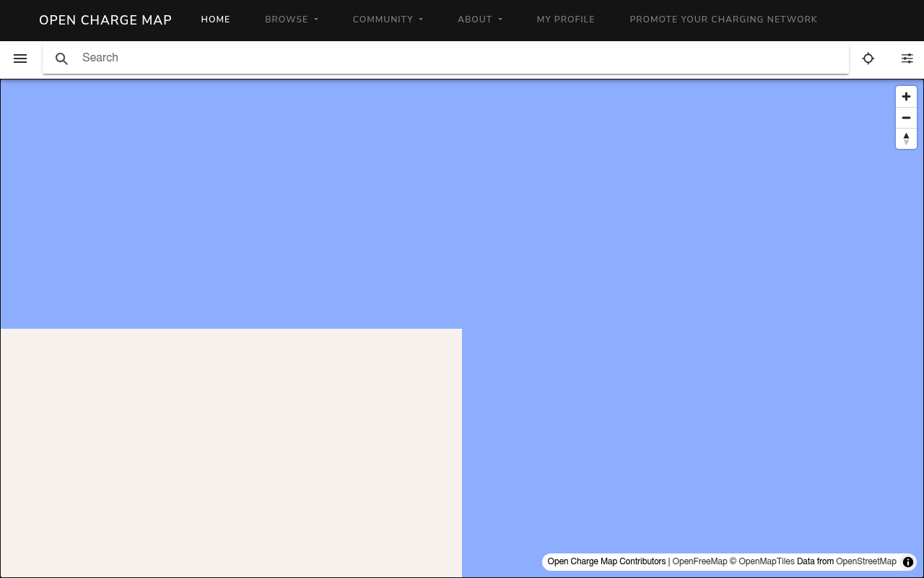Open the OpenStreetMap attribution link

pos(866,561)
